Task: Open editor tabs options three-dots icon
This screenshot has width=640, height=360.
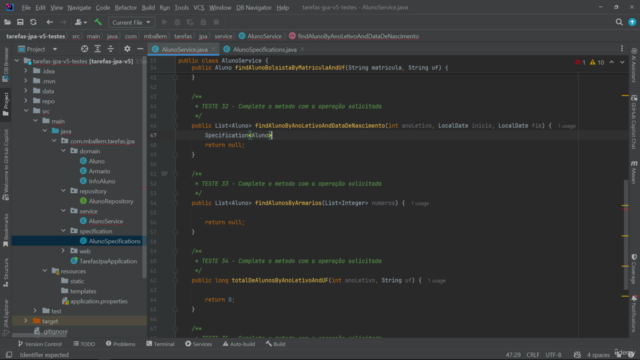Action: (x=622, y=49)
